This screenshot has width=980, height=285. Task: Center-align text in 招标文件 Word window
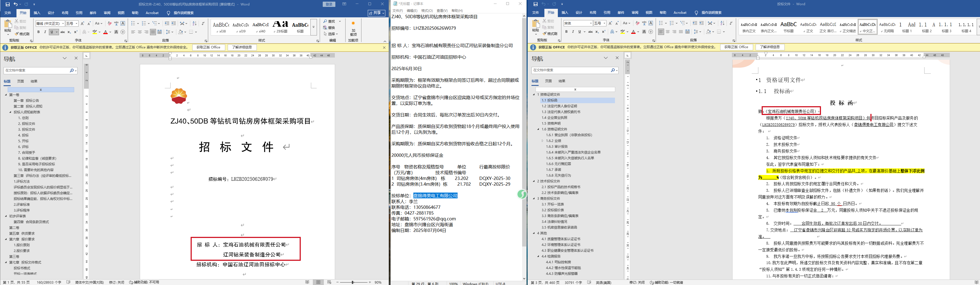(140, 32)
